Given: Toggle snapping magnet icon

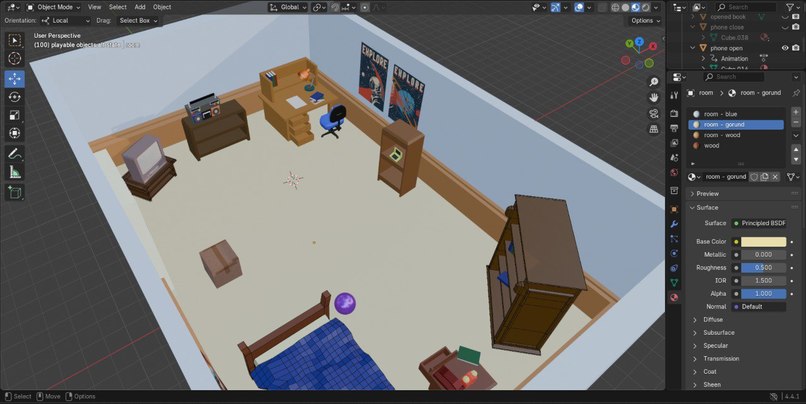Looking at the screenshot, I should [335, 7].
